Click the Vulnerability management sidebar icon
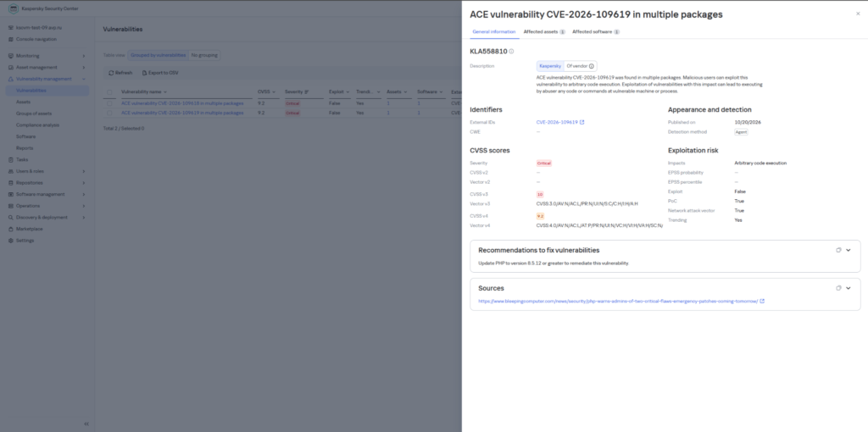Image resolution: width=868 pixels, height=432 pixels. tap(11, 79)
